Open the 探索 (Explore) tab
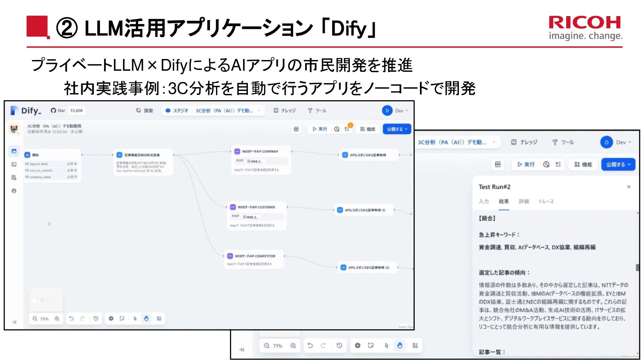 [145, 111]
